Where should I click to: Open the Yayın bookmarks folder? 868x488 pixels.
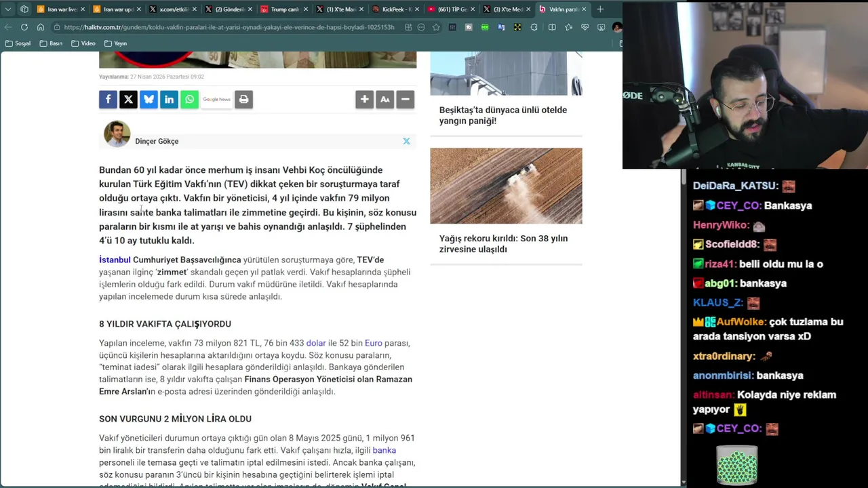point(115,43)
